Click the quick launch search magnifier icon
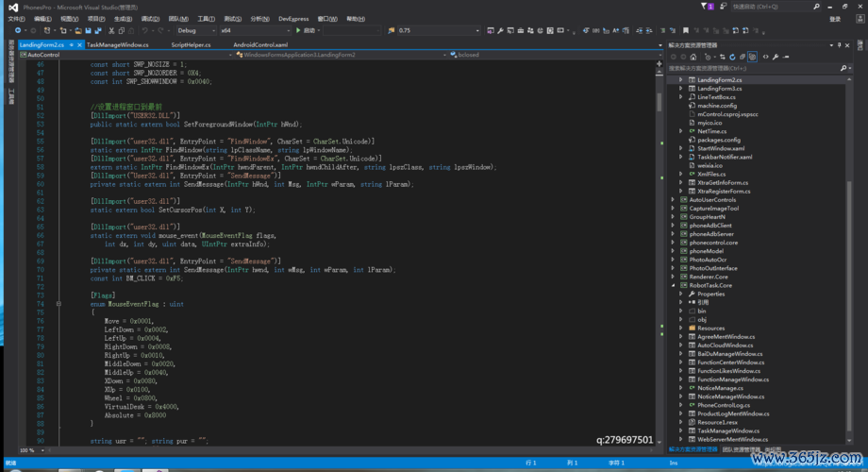Image resolution: width=868 pixels, height=472 pixels. pyautogui.click(x=816, y=6)
